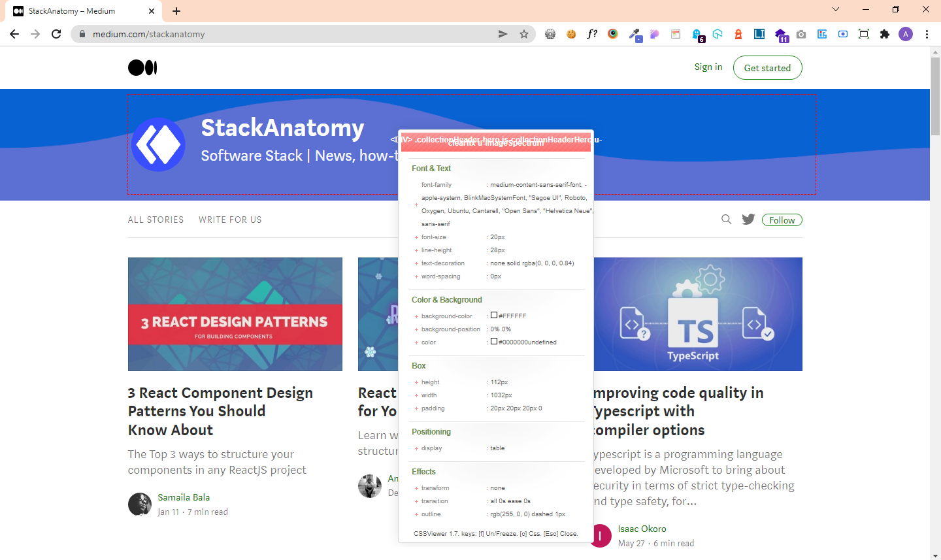
Task: Click the outline rgb(255, 0, 0) dashed value
Action: (x=528, y=514)
